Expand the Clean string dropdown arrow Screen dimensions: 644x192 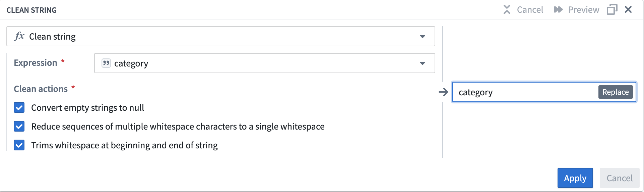point(422,36)
